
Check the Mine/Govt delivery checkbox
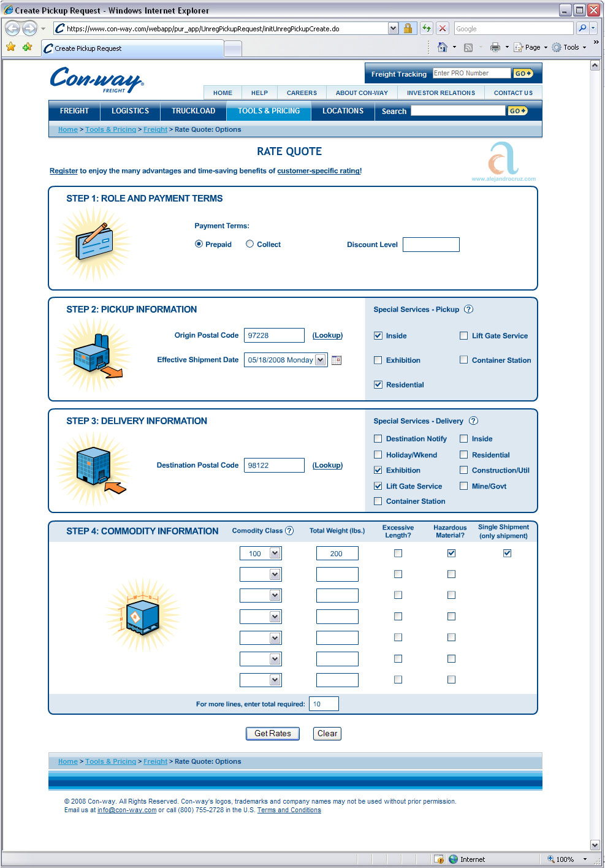click(x=464, y=486)
